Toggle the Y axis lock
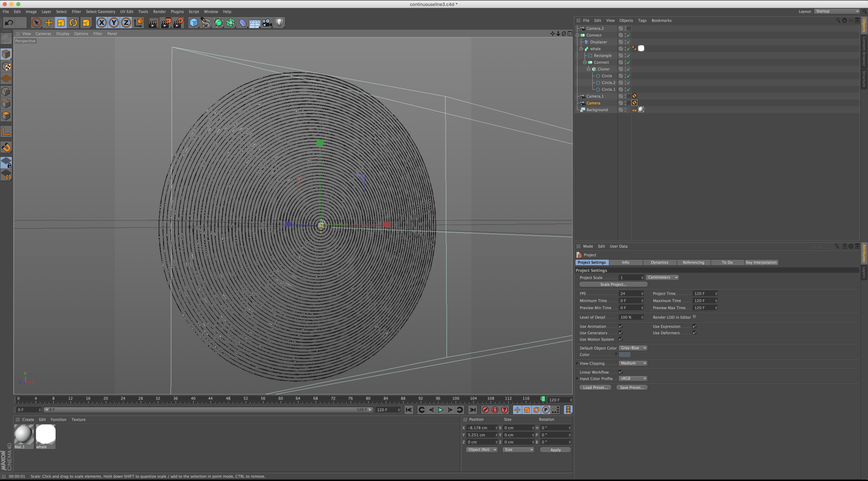Screen dimensions: 868x481 114,23
